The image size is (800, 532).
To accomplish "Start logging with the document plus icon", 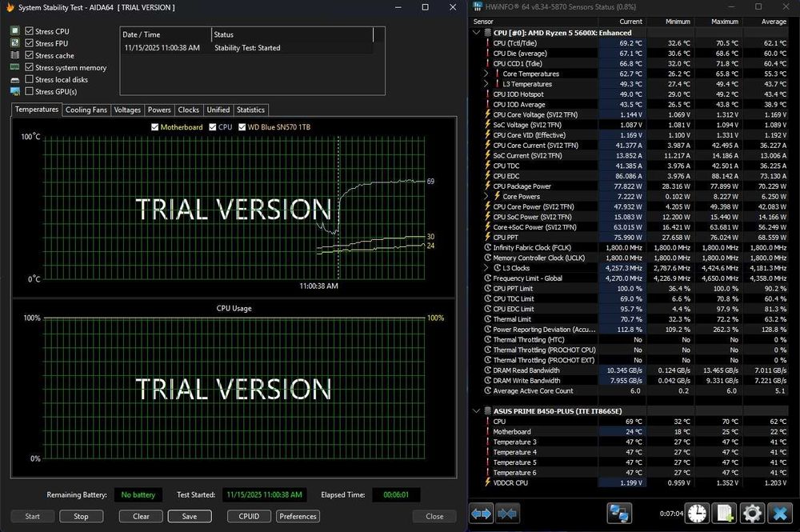I will tap(724, 513).
